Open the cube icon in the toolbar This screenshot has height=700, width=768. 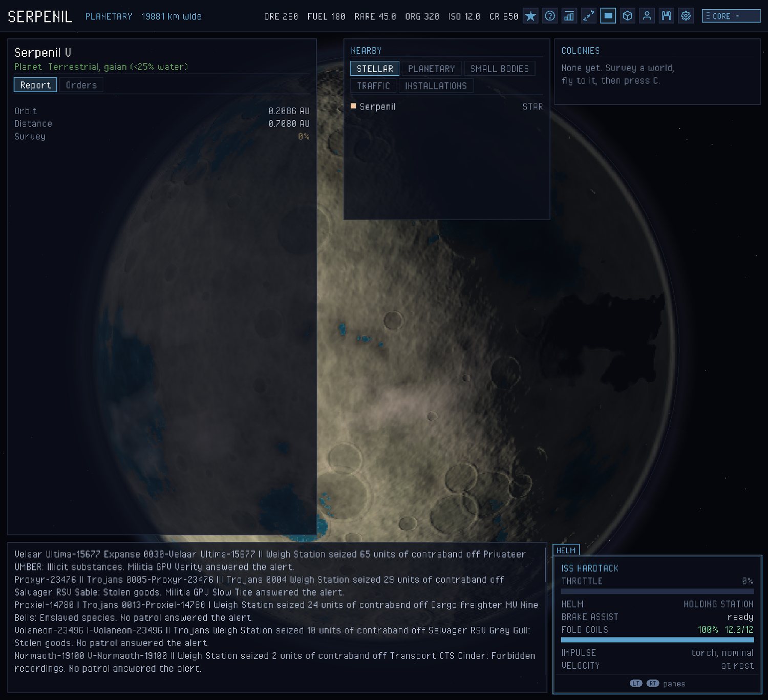[x=628, y=16]
